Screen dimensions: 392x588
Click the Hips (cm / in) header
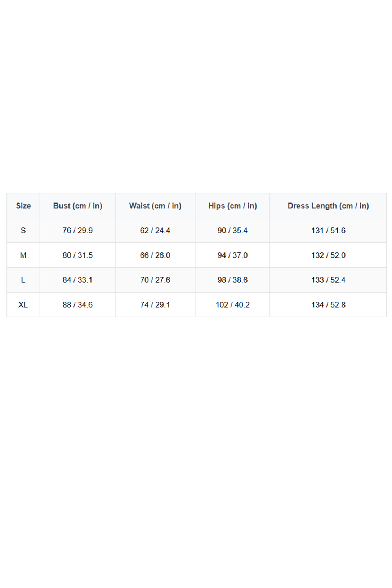coord(232,206)
